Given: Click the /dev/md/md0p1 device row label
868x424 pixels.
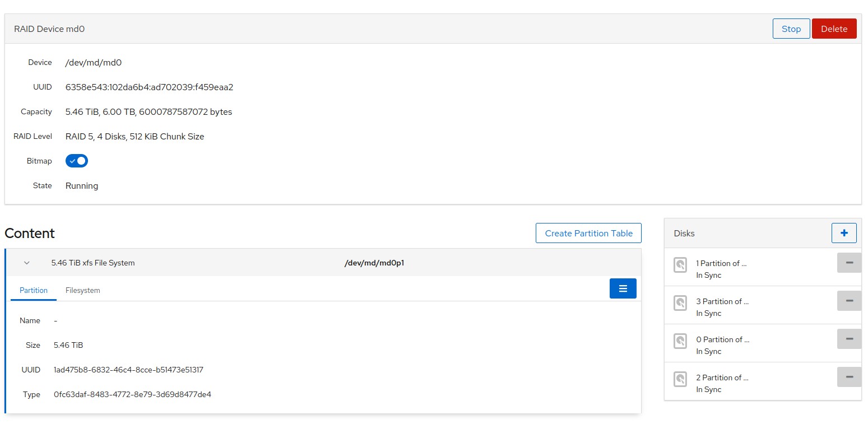Looking at the screenshot, I should (x=374, y=263).
